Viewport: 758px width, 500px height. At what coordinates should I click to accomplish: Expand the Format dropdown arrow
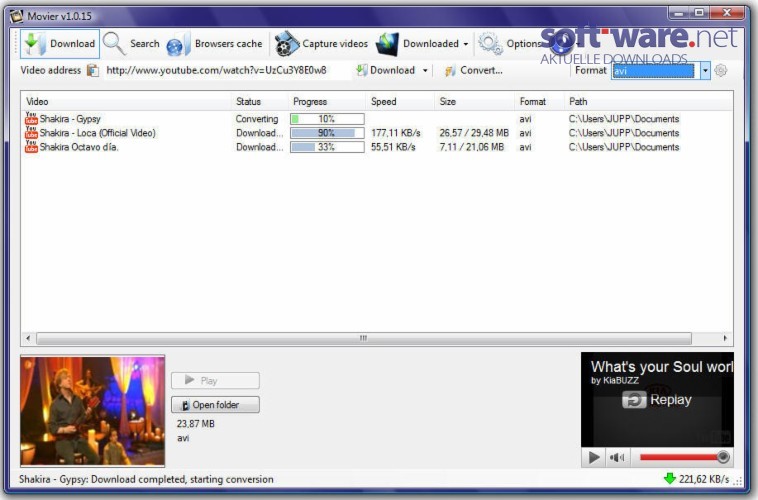(705, 71)
